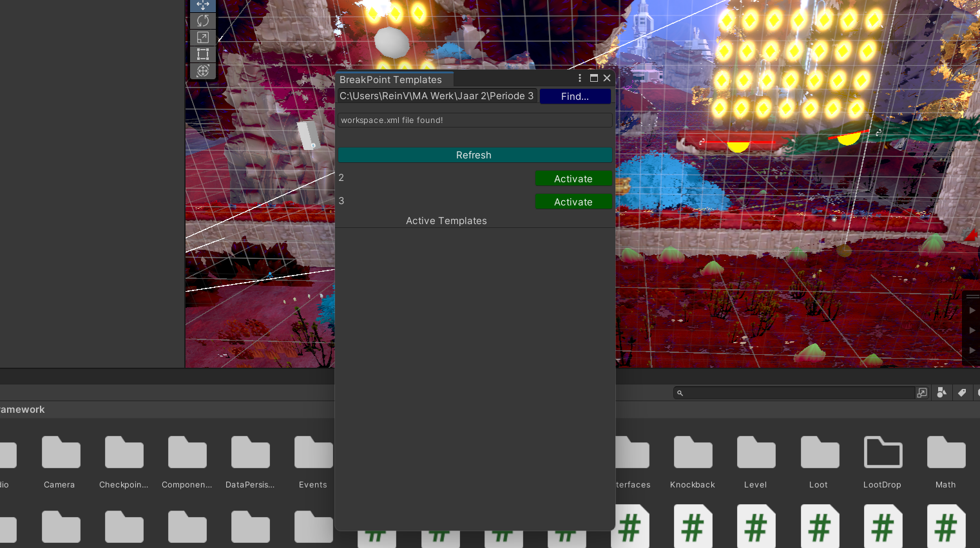Select the Scale tool
Screen dimensions: 980x548
203,38
